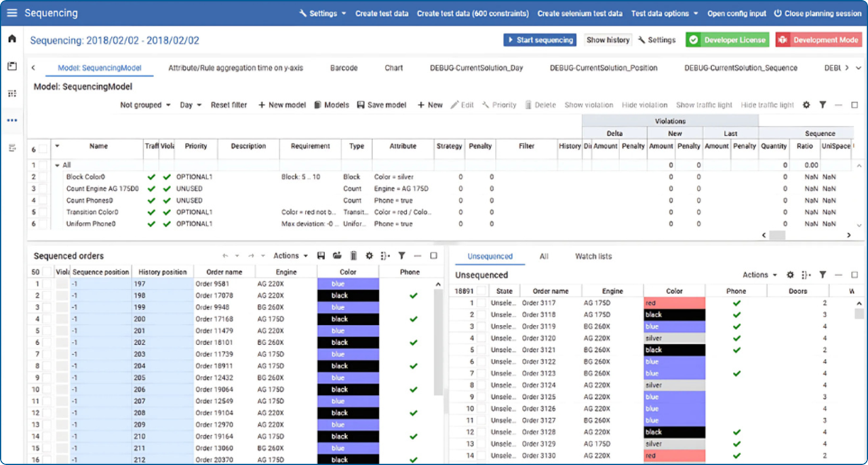Viewport: 868px width, 465px height.
Task: Check the row checkbox for Order 3117
Action: coord(481,303)
